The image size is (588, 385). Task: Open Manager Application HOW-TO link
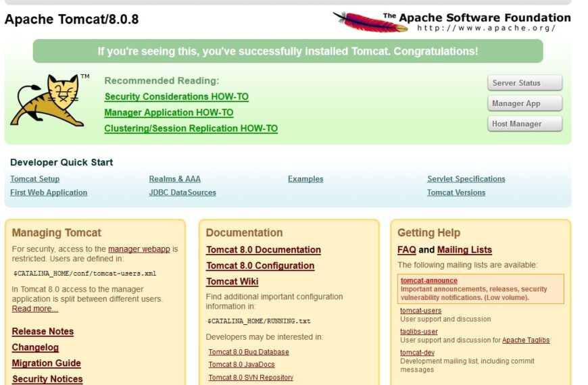click(169, 113)
